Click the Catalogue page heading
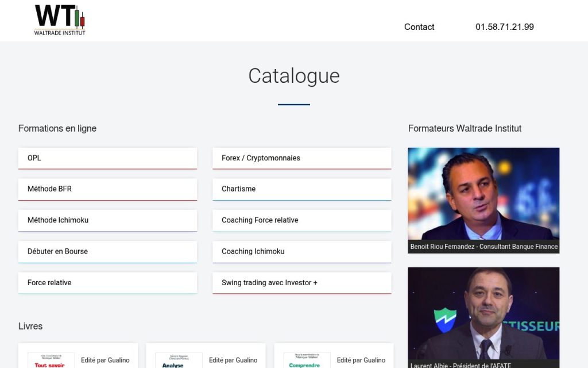Screen dimensions: 588x368 [x=294, y=76]
